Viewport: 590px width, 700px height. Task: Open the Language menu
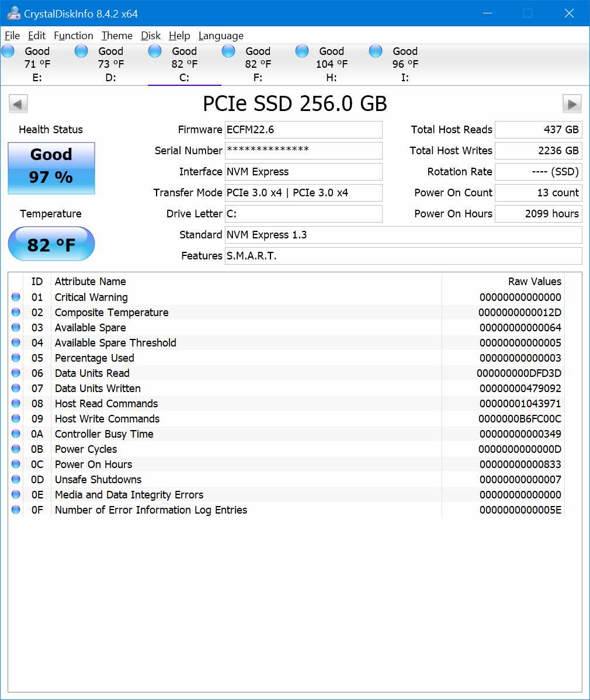[221, 36]
